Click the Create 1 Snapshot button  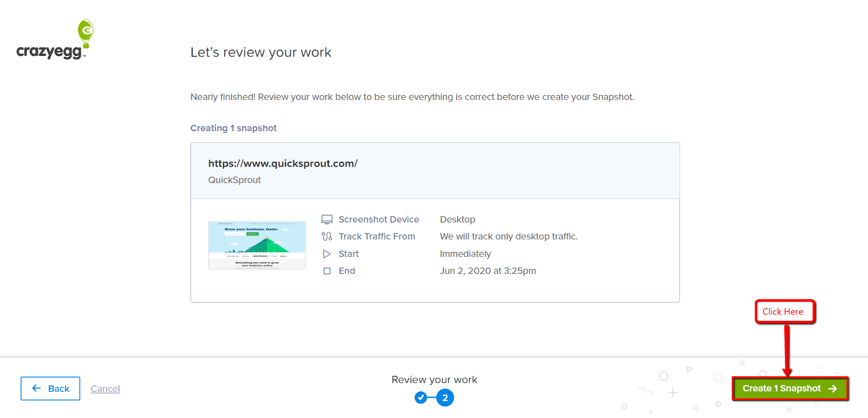790,389
